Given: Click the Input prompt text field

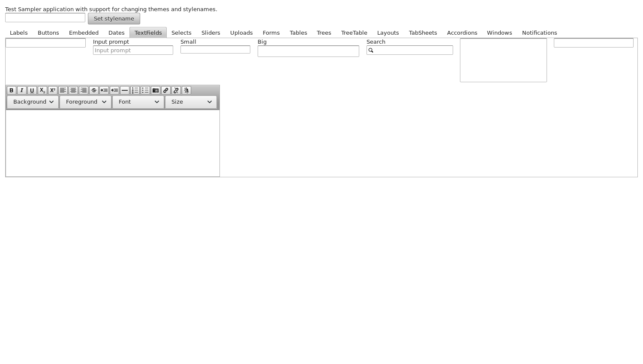Looking at the screenshot, I should 133,50.
